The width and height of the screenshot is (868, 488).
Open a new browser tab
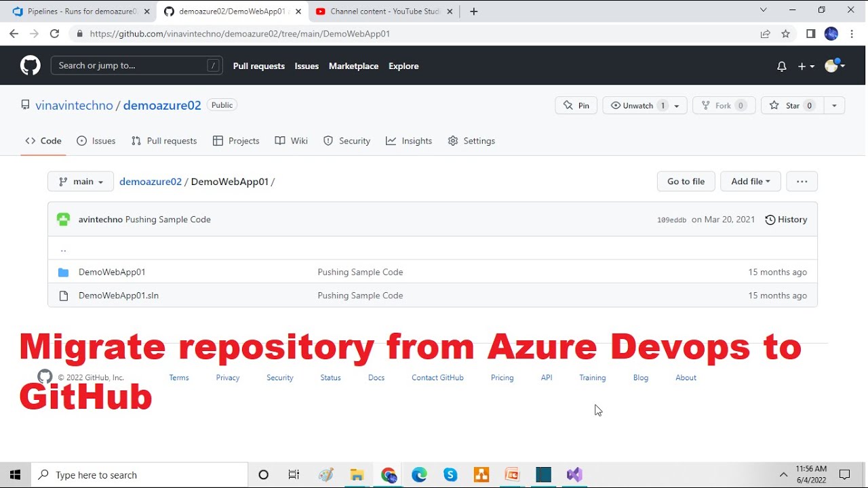(473, 11)
